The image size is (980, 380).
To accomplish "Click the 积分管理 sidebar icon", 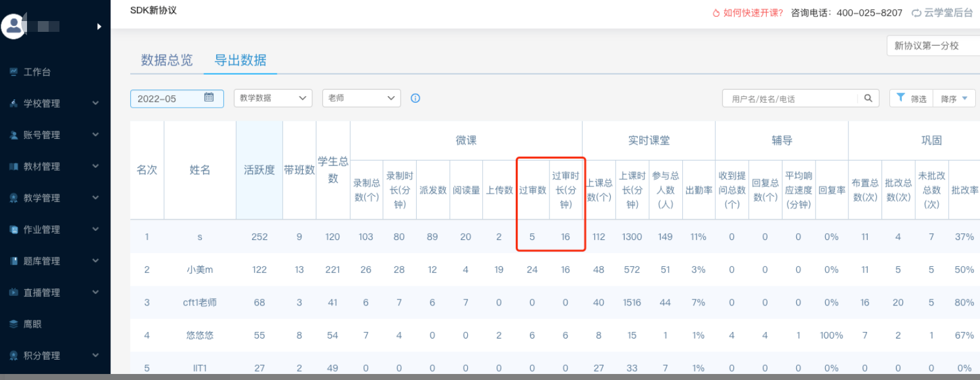I will click(13, 355).
